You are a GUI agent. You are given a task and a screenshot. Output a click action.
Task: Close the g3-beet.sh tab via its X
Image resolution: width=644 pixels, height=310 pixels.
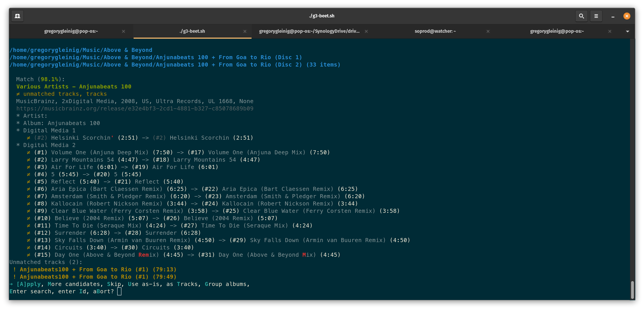(x=245, y=32)
